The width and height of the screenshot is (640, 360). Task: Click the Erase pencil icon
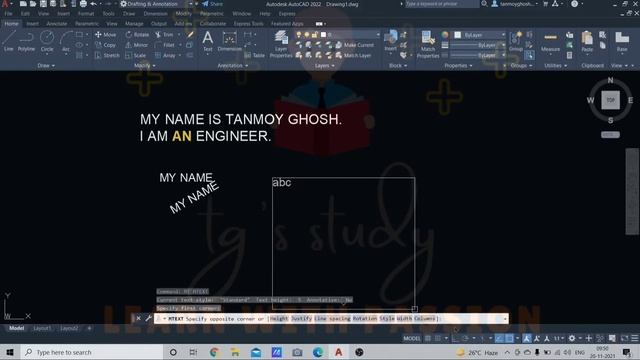click(x=190, y=35)
